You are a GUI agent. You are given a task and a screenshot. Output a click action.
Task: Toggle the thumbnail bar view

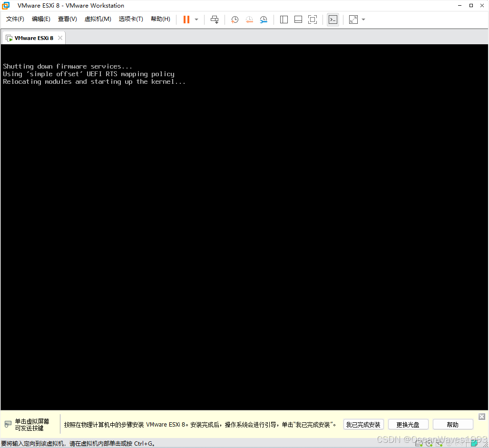(x=298, y=20)
